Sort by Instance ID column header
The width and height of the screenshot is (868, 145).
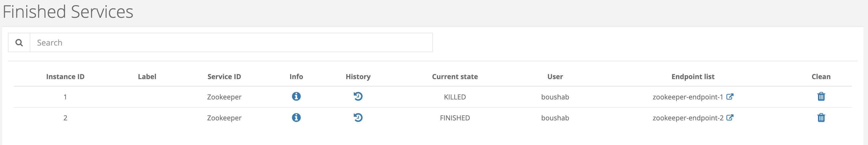coord(65,77)
